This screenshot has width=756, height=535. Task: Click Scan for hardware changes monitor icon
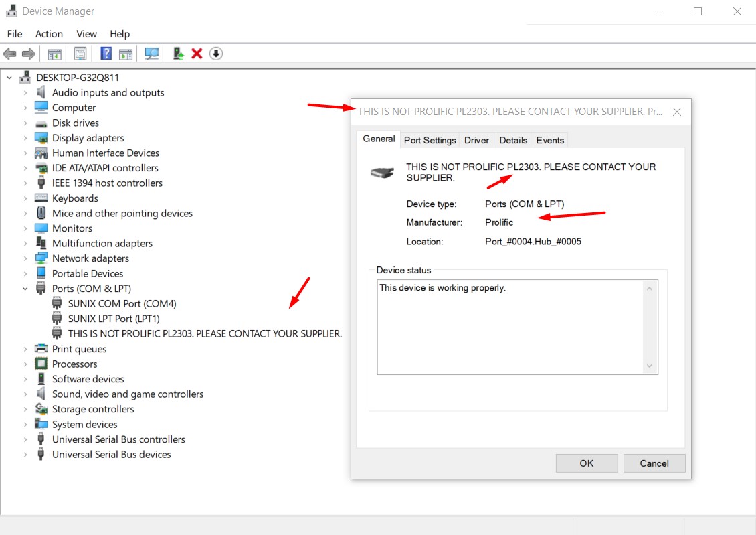(x=151, y=54)
